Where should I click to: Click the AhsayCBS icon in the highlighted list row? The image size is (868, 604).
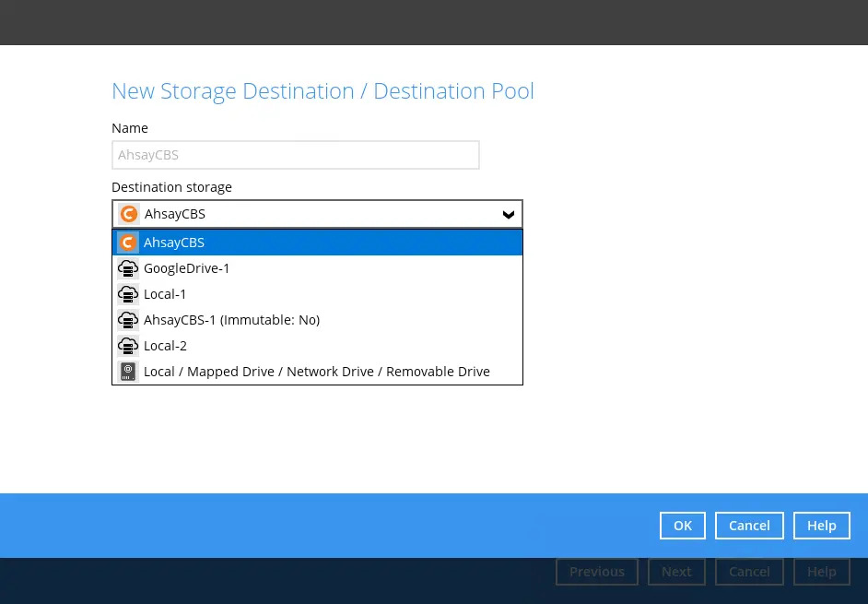128,243
